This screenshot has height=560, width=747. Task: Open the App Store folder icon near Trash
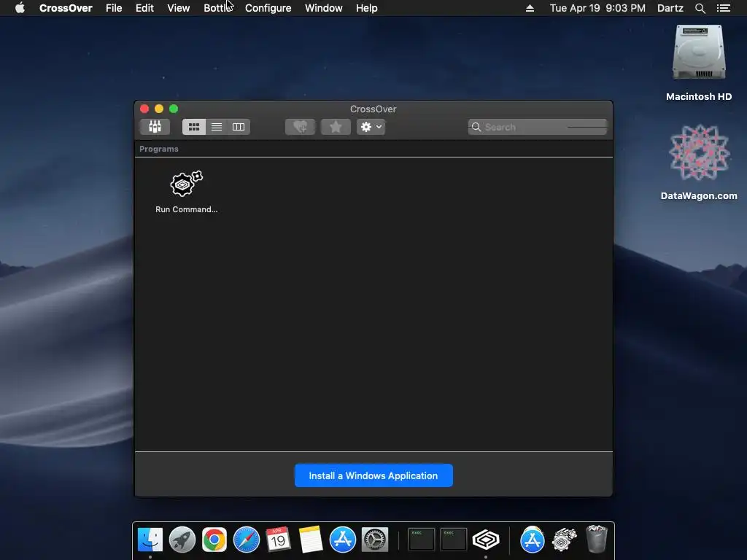[532, 540]
